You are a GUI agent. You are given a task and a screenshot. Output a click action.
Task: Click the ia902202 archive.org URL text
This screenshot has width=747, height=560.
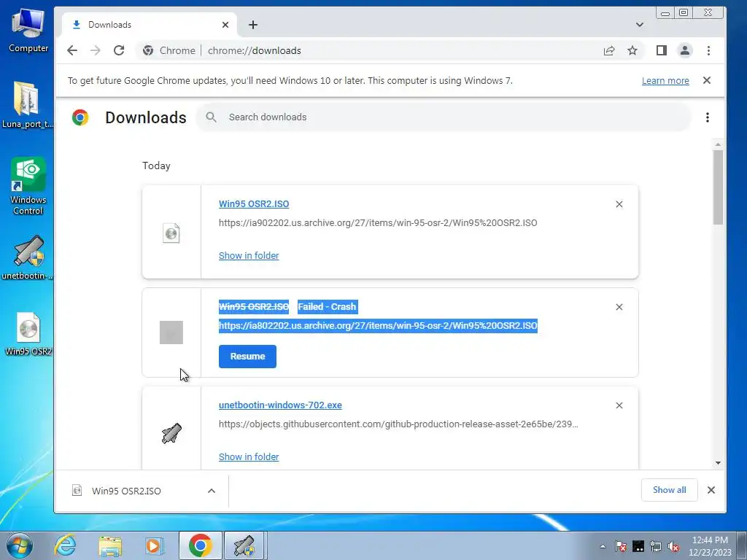pos(378,223)
